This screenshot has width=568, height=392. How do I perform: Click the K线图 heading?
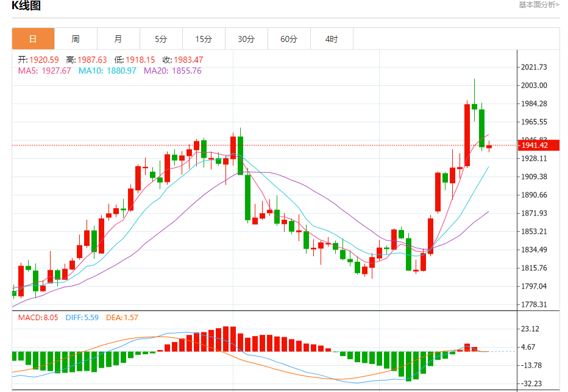[x=26, y=5]
